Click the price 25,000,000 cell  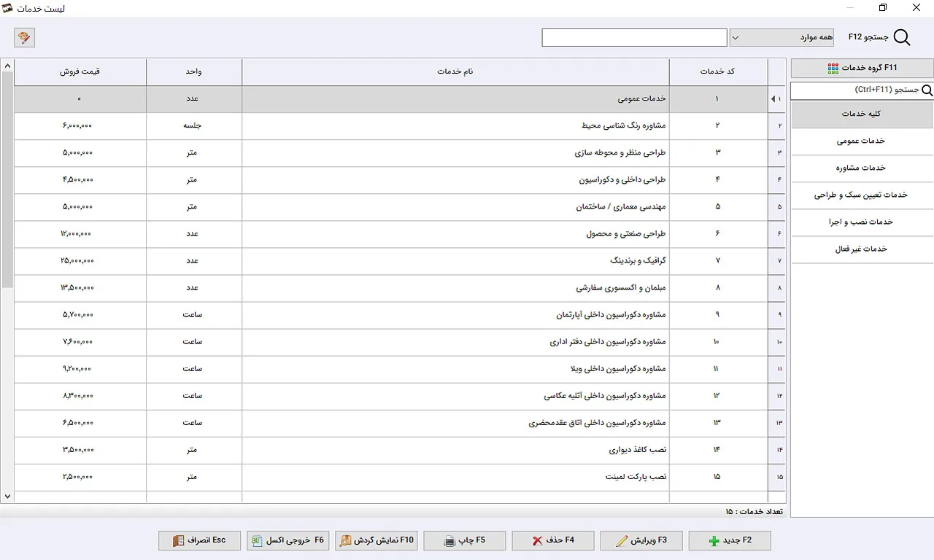tap(80, 261)
